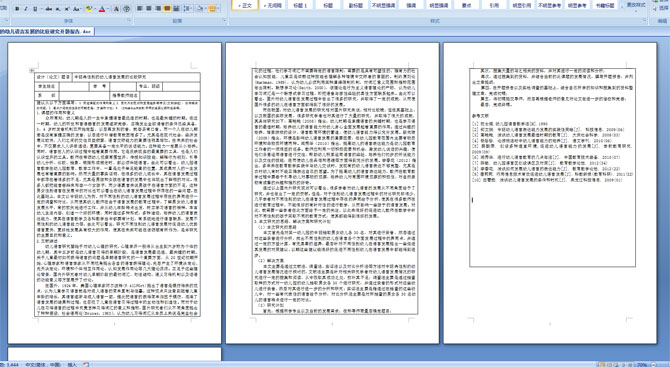Apply subscript formatting

click(58, 9)
